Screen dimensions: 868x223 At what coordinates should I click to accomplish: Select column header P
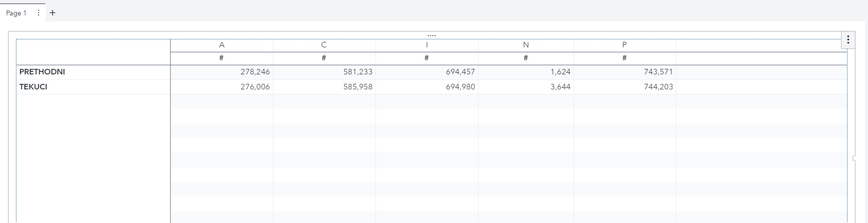tap(624, 45)
